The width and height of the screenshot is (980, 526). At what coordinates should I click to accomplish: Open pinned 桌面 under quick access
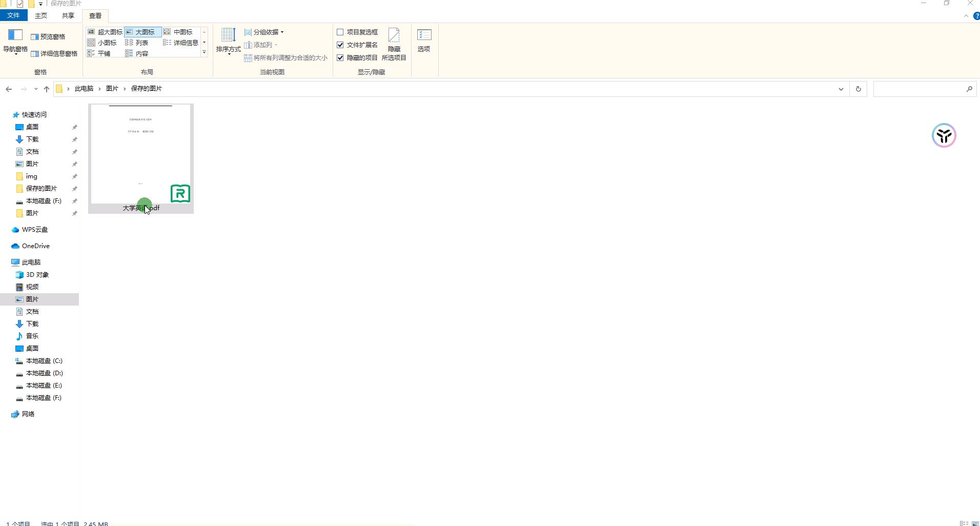tap(32, 127)
